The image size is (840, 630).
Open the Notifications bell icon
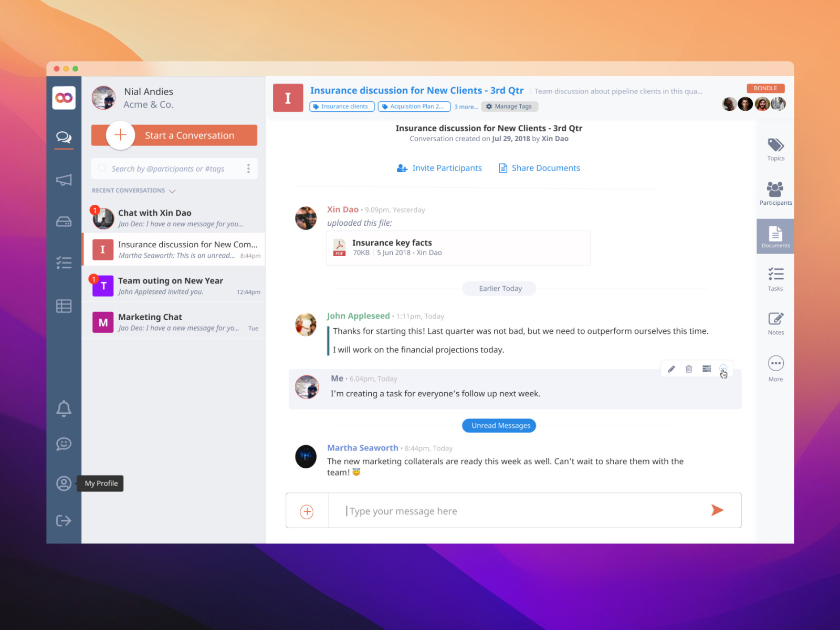point(64,408)
